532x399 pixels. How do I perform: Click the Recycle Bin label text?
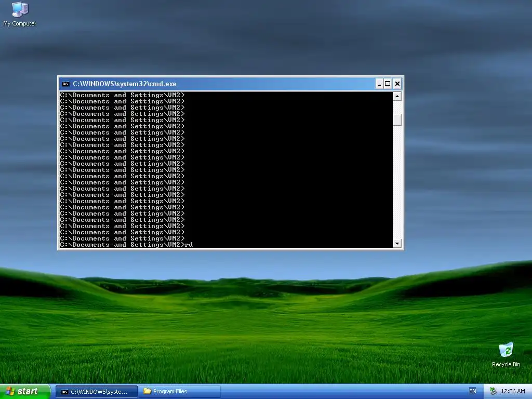pos(506,364)
